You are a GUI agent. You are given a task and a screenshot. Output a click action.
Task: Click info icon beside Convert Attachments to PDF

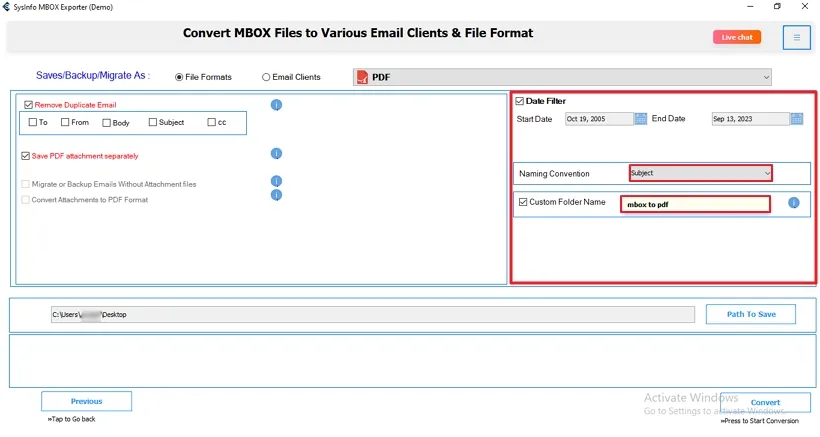coord(276,195)
